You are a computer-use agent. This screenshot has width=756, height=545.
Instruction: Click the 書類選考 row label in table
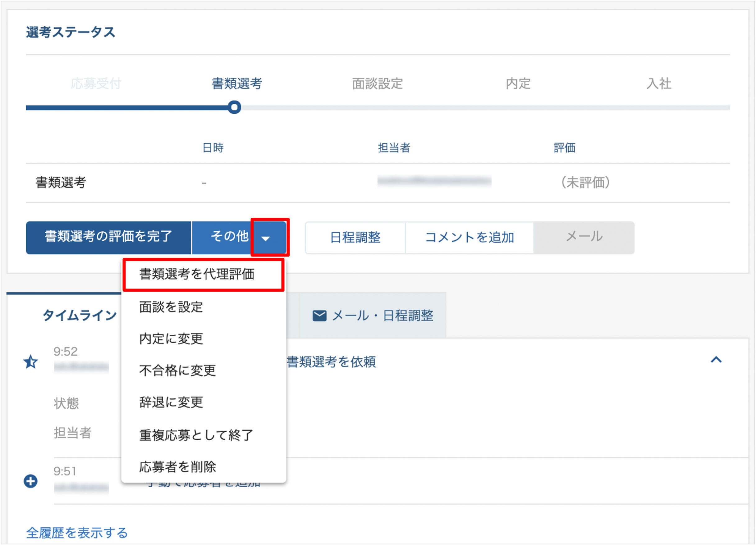(x=61, y=183)
